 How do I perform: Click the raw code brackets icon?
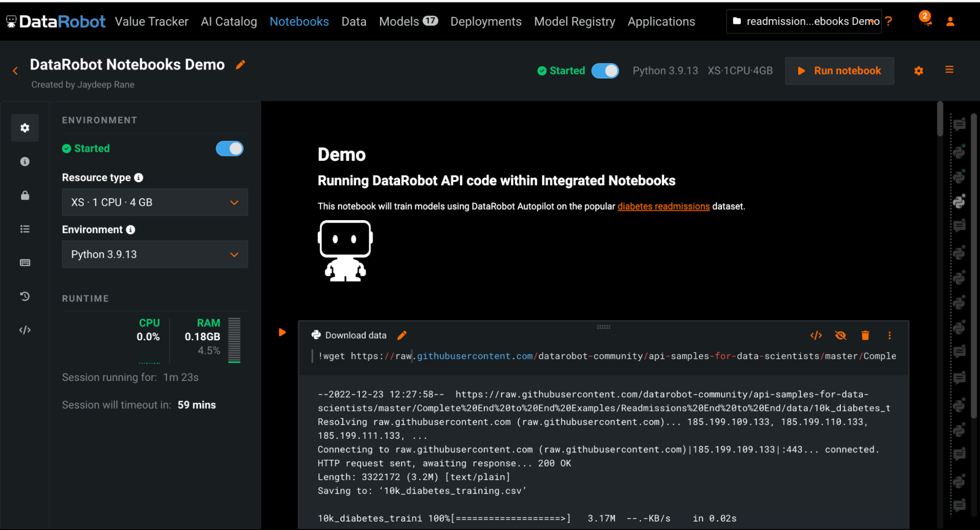pos(816,335)
